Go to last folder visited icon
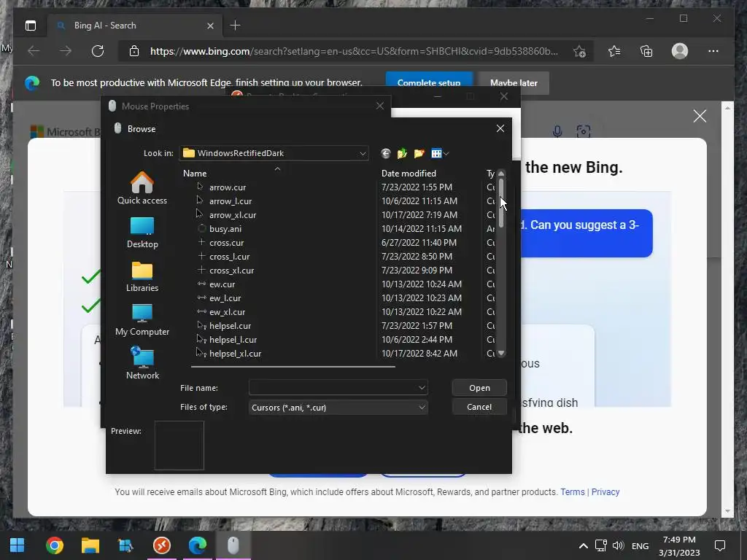The image size is (747, 560). coord(386,153)
